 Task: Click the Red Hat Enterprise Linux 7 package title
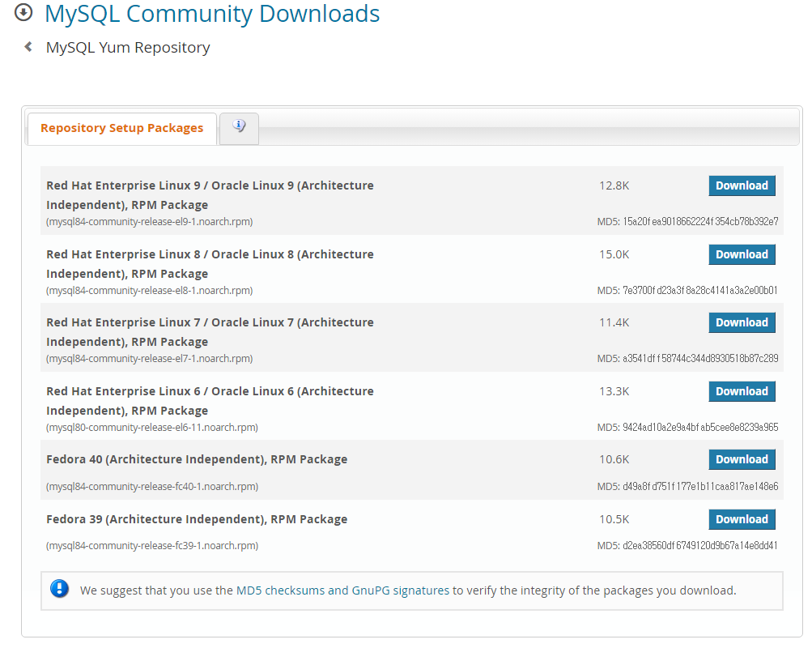pyautogui.click(x=210, y=332)
